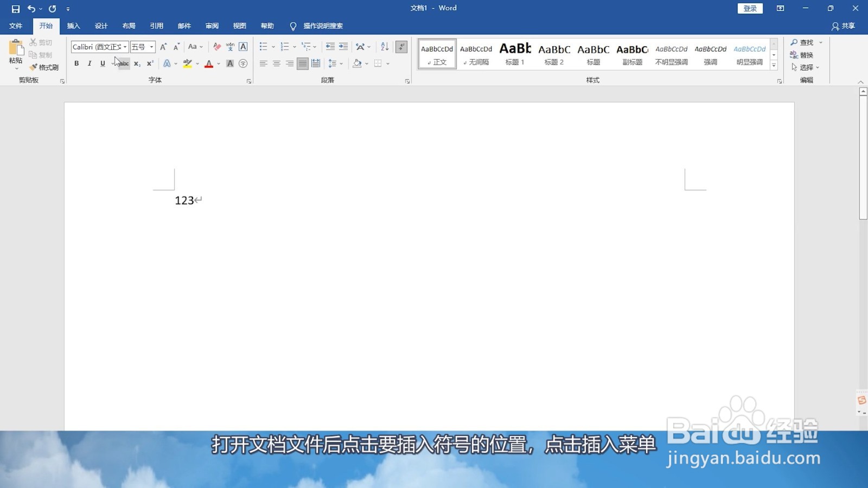
Task: Apply the 副标题 subtitle style
Action: [632, 54]
